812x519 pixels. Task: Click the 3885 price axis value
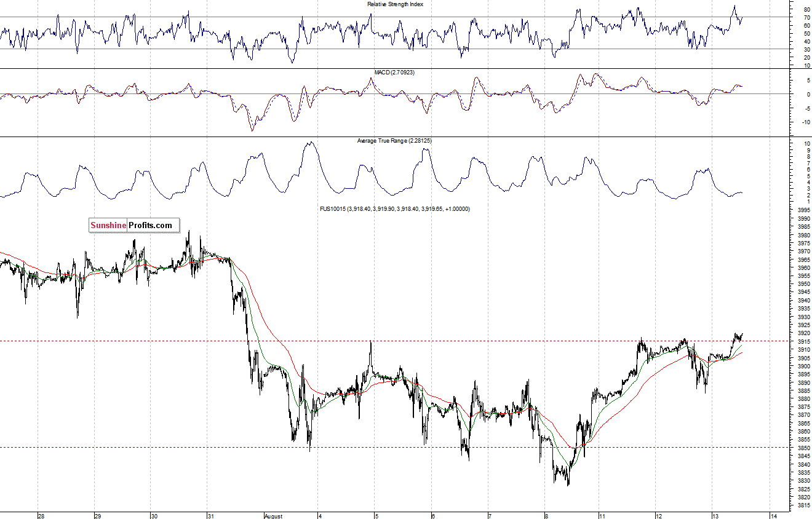pos(803,390)
